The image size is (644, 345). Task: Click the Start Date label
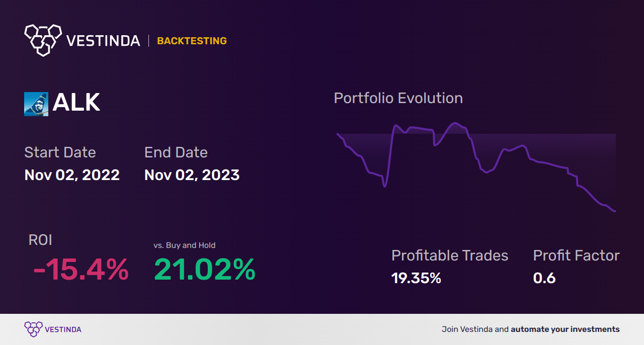click(60, 152)
